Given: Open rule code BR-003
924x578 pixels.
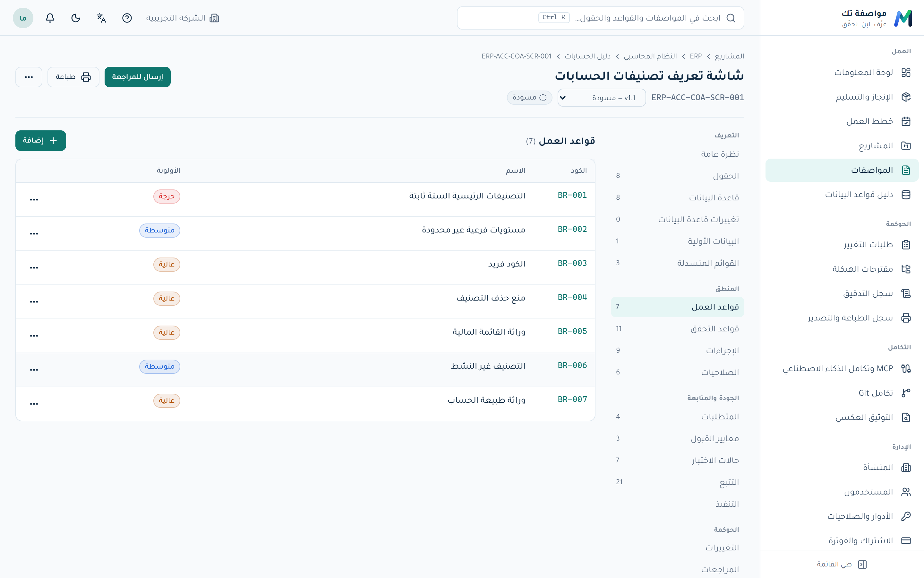Looking at the screenshot, I should coord(572,263).
